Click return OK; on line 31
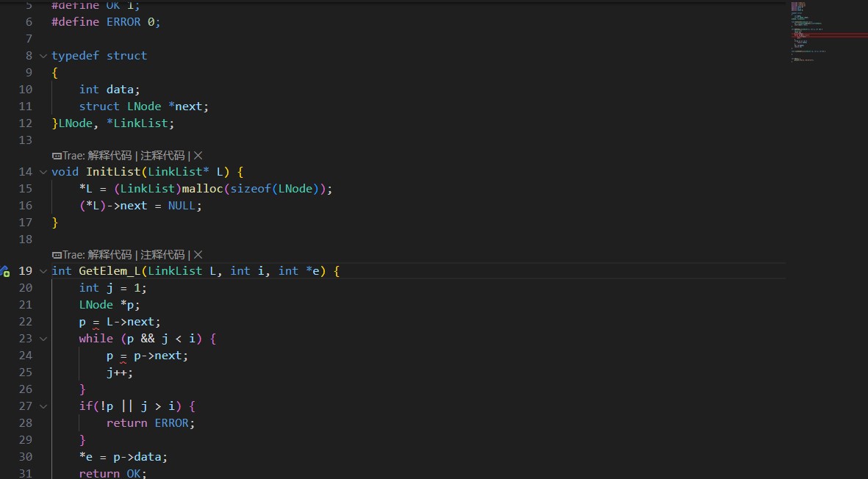Image resolution: width=868 pixels, height=479 pixels. 113,473
